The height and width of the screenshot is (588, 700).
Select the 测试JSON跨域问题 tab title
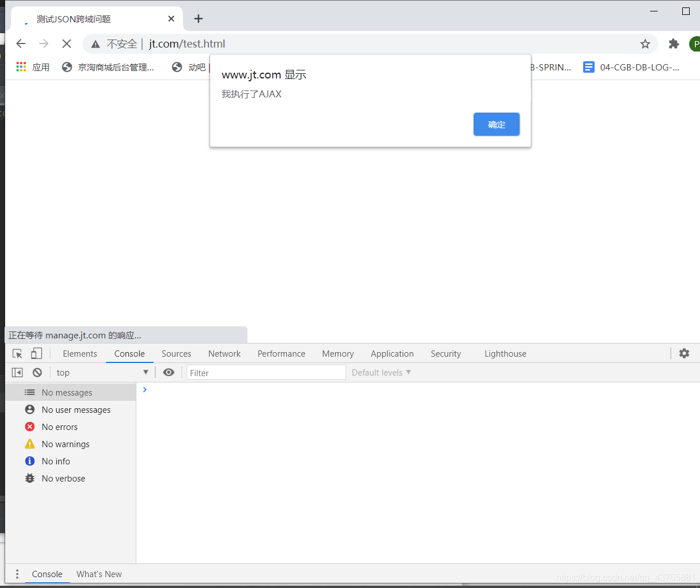tap(74, 19)
